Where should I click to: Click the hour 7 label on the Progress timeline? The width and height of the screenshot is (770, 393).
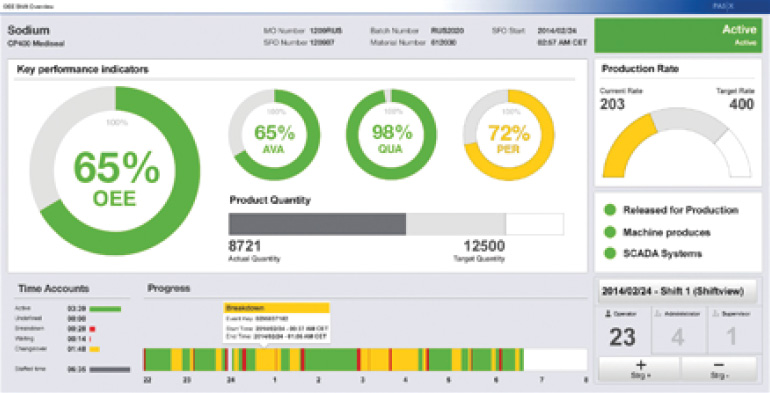click(542, 380)
